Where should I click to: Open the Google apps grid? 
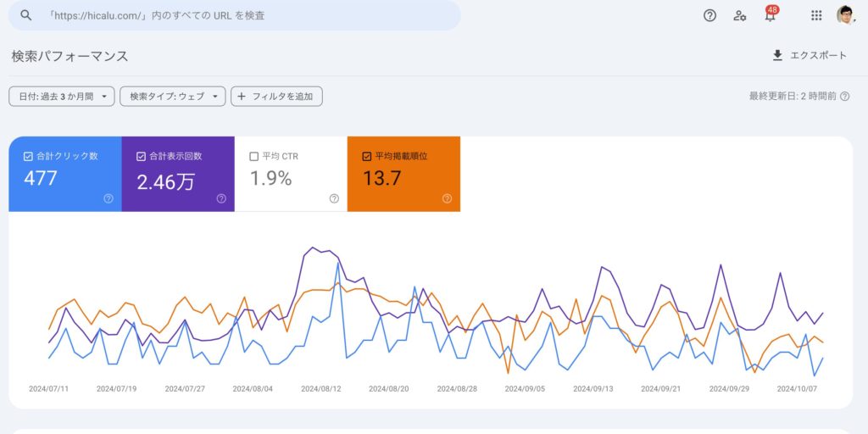[816, 15]
